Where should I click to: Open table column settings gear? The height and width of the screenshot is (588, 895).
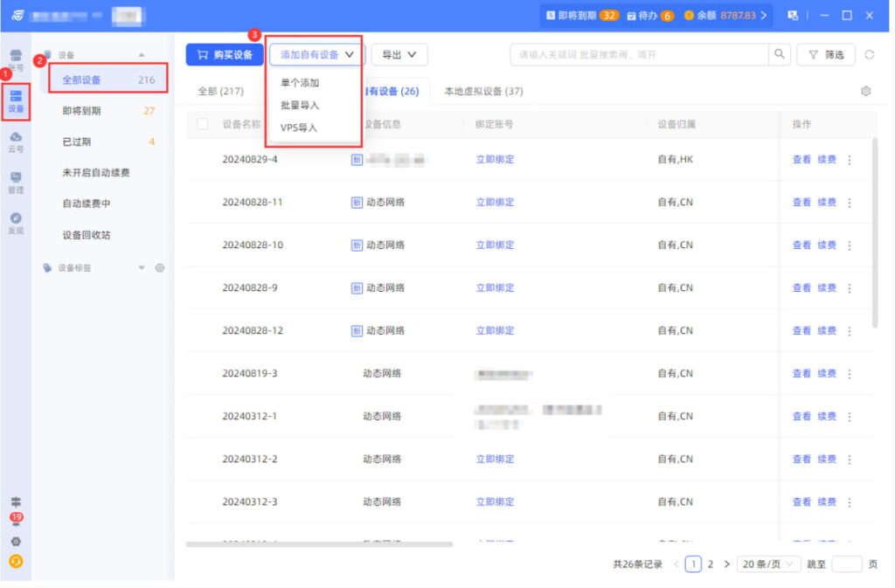[866, 91]
